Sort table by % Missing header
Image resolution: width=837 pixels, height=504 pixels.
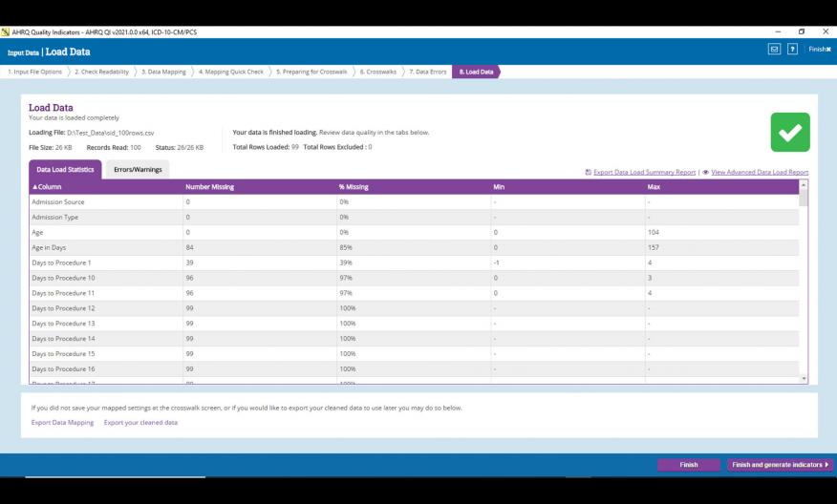tap(354, 187)
